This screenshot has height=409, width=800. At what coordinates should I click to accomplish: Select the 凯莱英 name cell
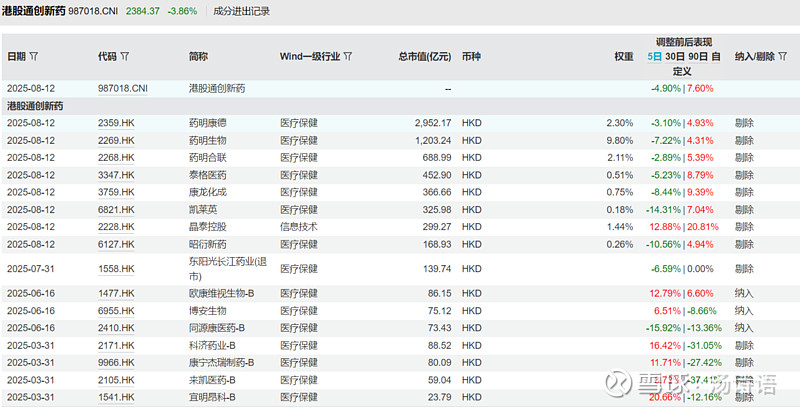point(203,210)
